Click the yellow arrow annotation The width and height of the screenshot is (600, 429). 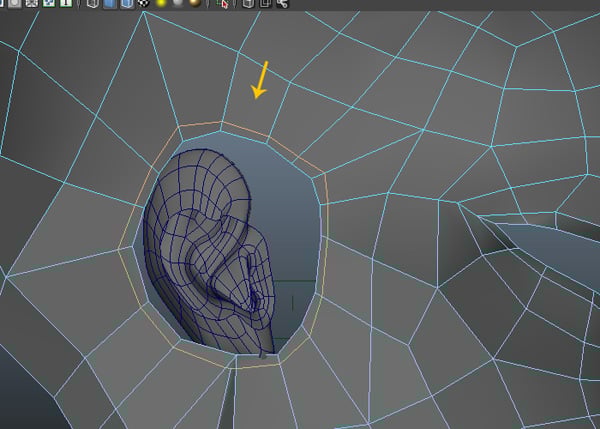(x=261, y=81)
